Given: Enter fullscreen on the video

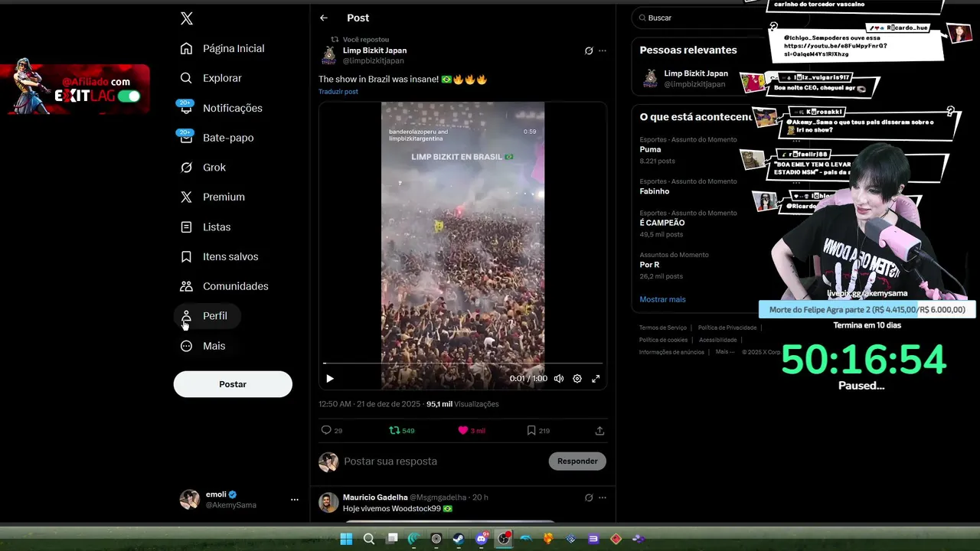Looking at the screenshot, I should click(596, 379).
